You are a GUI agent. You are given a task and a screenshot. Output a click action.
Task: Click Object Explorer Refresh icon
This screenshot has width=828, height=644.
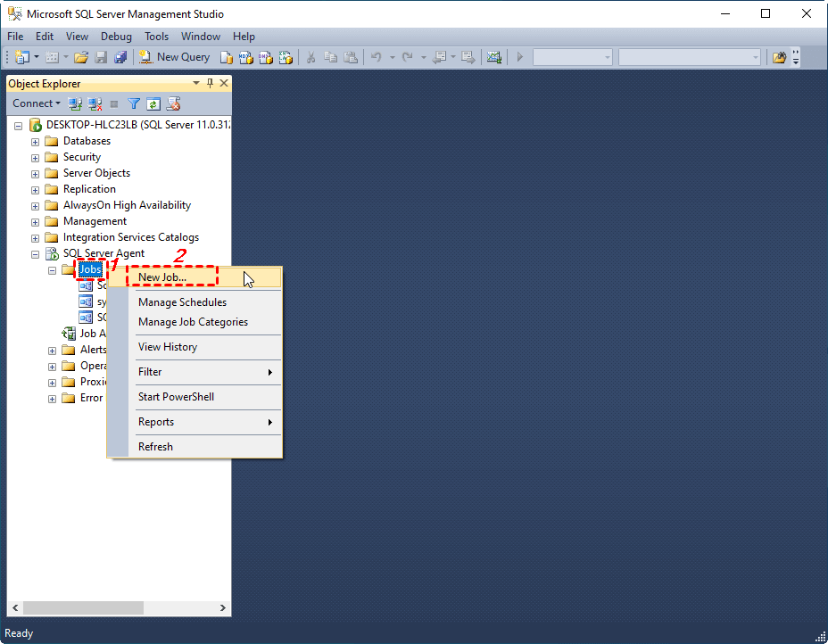pos(153,104)
